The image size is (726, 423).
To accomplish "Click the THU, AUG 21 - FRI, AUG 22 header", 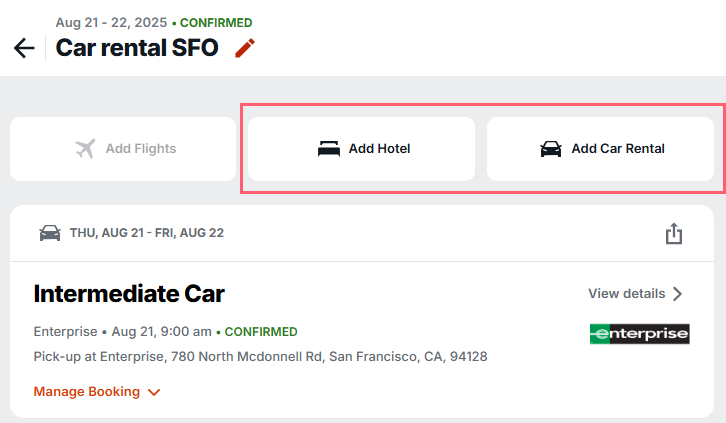I will [147, 233].
